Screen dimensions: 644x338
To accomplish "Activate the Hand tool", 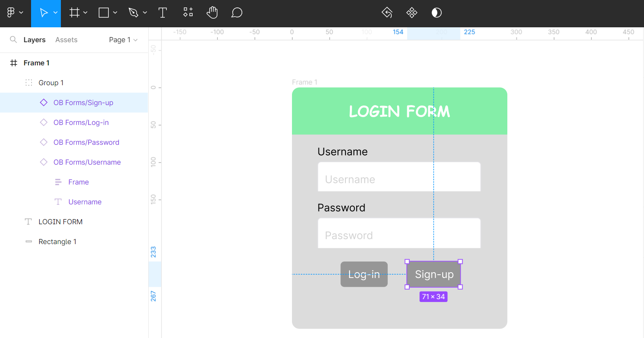I will pos(212,13).
